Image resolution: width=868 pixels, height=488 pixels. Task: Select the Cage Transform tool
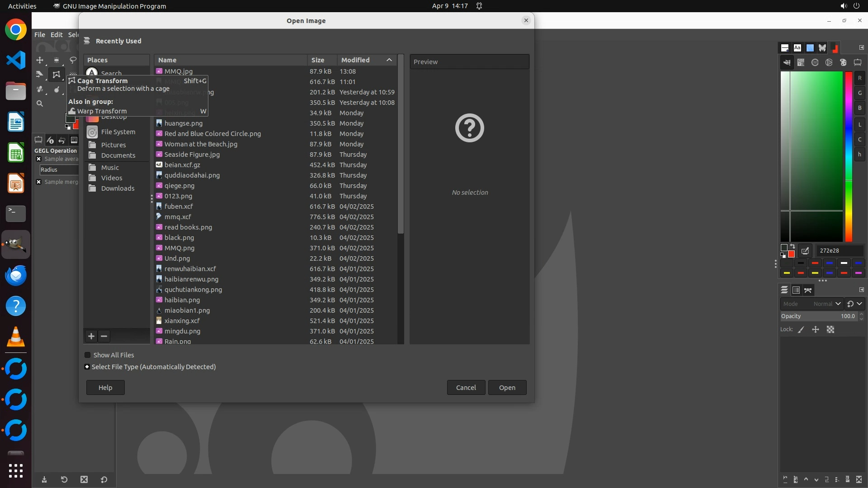tap(56, 75)
